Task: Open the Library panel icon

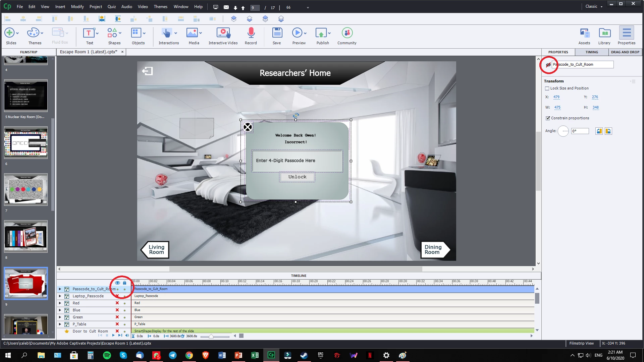Action: (x=604, y=33)
